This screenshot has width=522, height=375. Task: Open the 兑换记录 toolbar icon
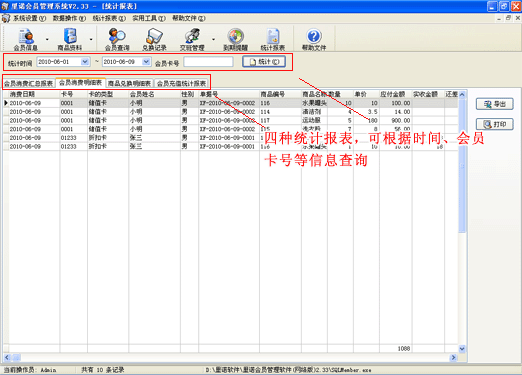[x=154, y=39]
